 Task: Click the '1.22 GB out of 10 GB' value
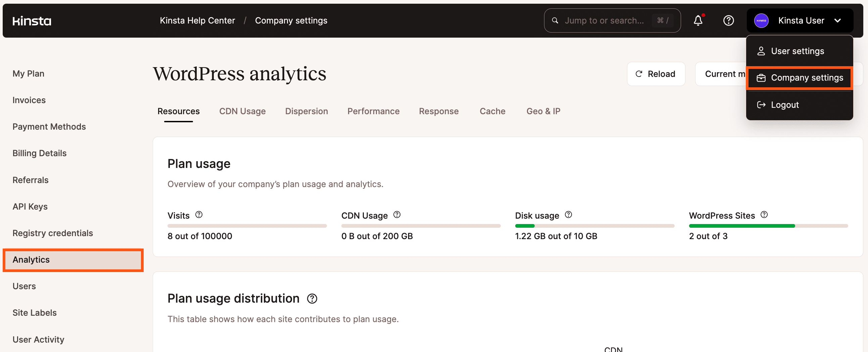pos(556,236)
